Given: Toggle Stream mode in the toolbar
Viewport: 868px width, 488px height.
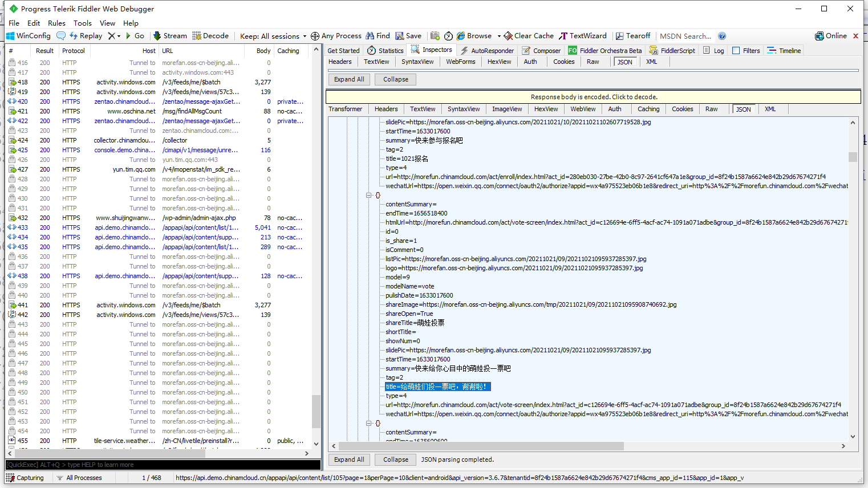Looking at the screenshot, I should tap(170, 36).
